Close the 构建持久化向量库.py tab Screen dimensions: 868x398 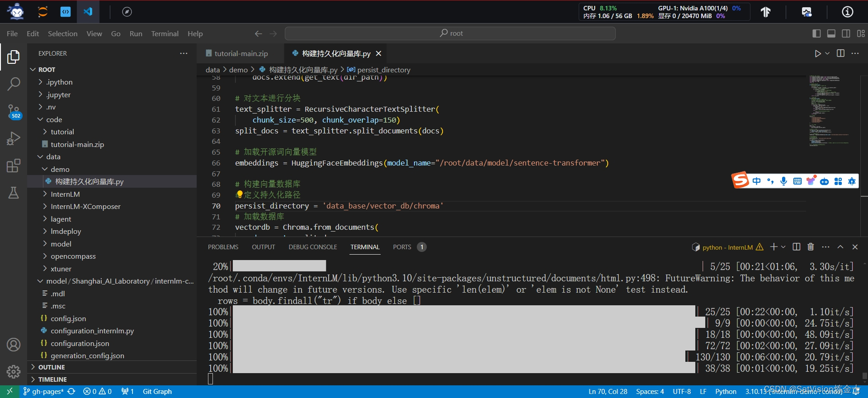[x=379, y=53]
